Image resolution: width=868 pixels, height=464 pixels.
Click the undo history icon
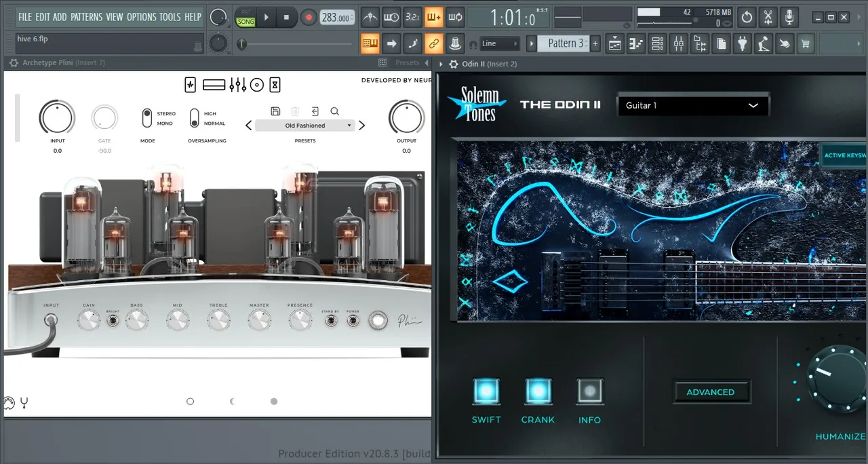pyautogui.click(x=747, y=17)
